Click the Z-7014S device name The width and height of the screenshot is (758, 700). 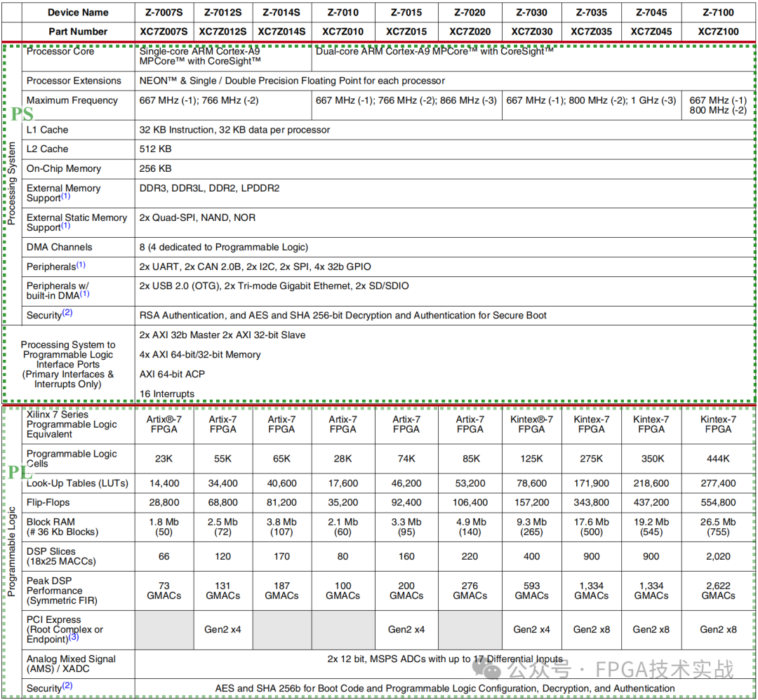281,13
